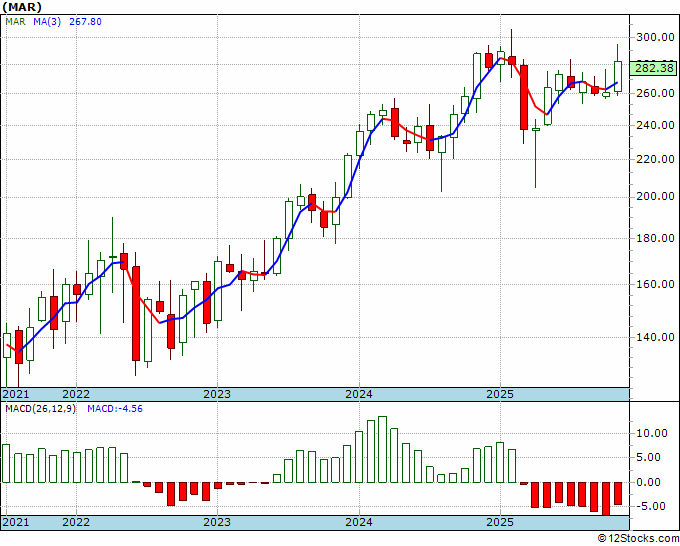This screenshot has height=546, width=680.
Task: Click the current price tag 282.38
Action: [x=654, y=68]
